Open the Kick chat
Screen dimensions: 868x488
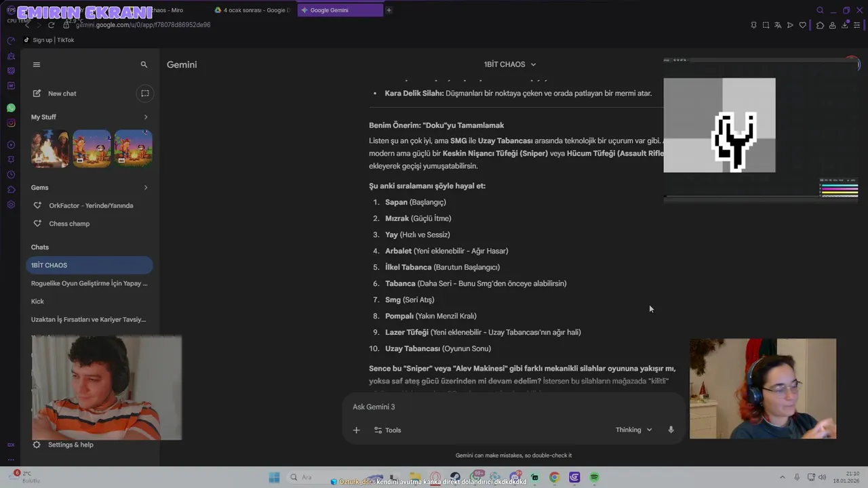(90, 301)
